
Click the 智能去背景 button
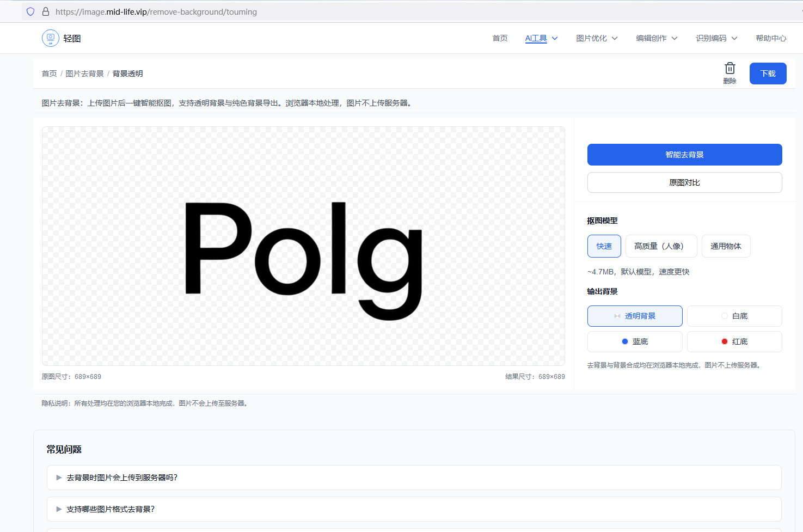pos(684,155)
